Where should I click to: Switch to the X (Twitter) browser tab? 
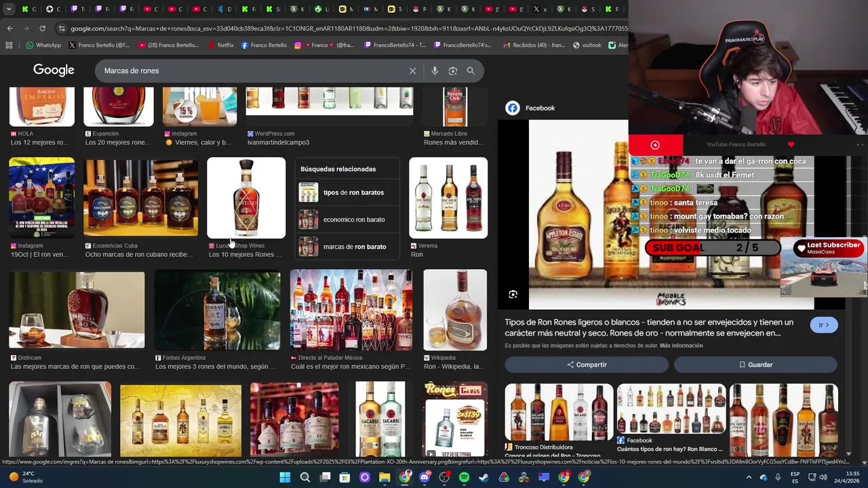pyautogui.click(x=540, y=9)
